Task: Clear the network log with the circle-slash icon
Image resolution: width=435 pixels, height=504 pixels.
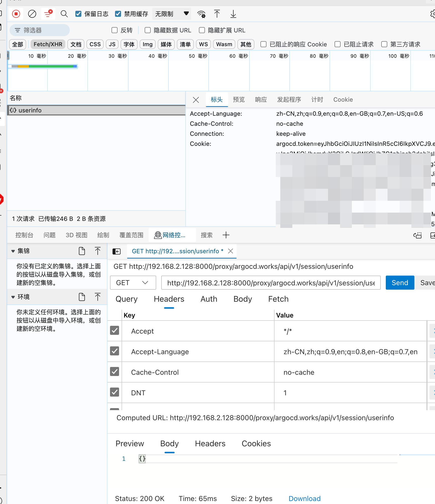Action: pos(32,14)
